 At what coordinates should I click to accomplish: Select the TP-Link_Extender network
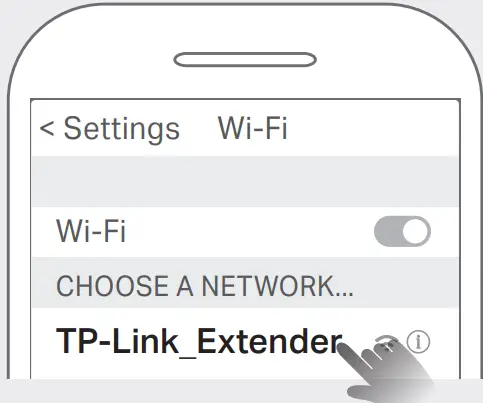click(246, 343)
